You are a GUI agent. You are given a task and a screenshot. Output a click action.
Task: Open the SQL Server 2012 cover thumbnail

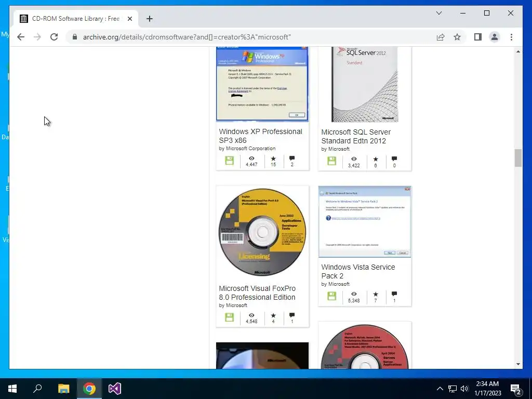[365, 85]
